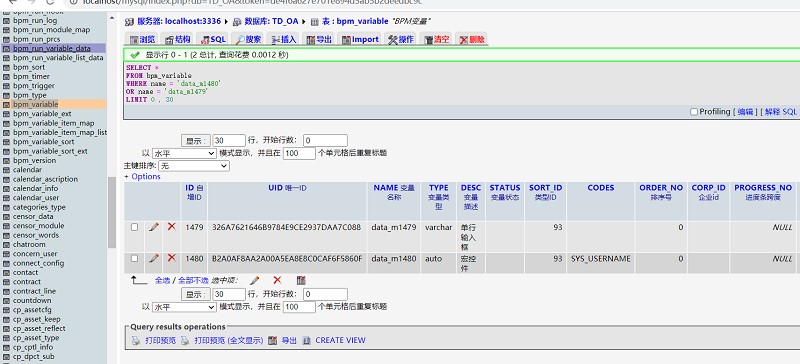This screenshot has width=800, height=364.
Task: Enable the Profiling checkbox
Action: click(x=694, y=111)
